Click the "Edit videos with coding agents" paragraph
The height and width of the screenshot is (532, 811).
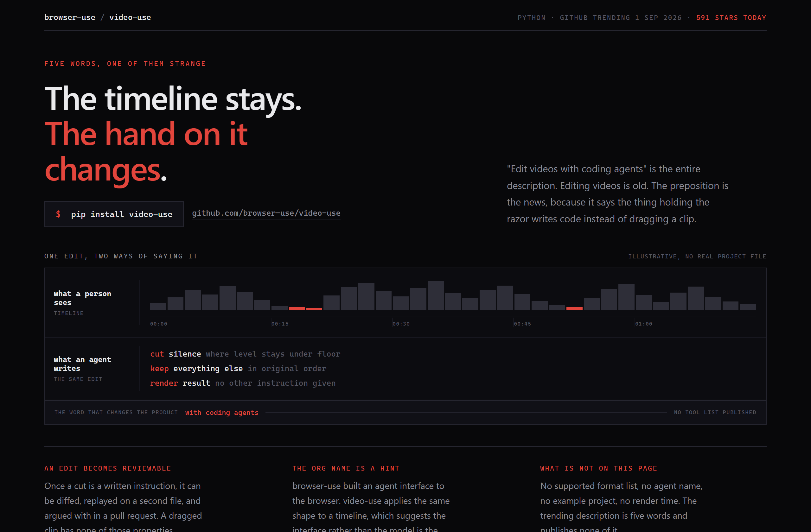(617, 194)
